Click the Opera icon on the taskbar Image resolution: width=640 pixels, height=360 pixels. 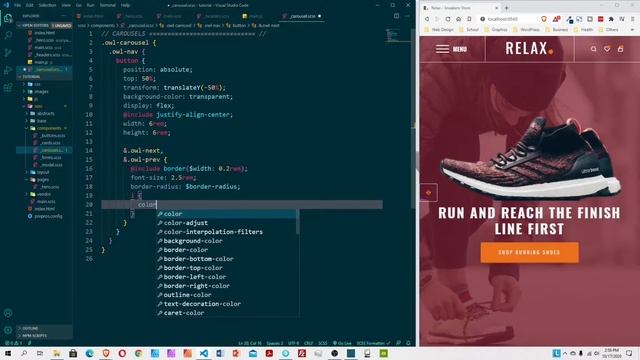(122, 353)
